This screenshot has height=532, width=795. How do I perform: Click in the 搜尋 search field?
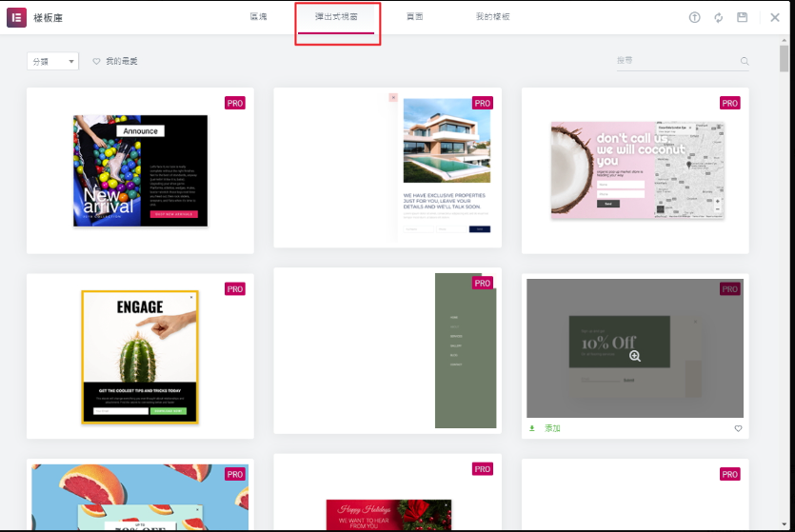click(x=676, y=61)
